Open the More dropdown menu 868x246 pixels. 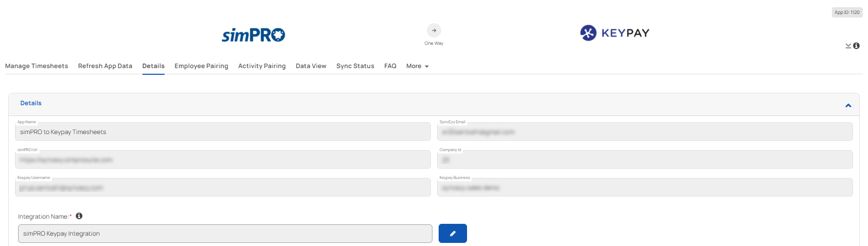tap(417, 66)
